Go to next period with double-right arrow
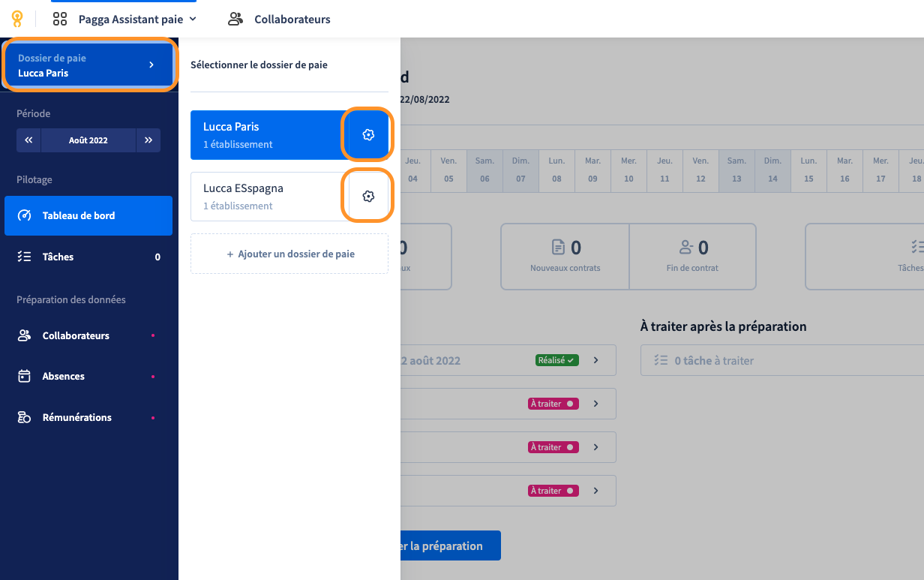This screenshot has height=580, width=924. coord(148,140)
